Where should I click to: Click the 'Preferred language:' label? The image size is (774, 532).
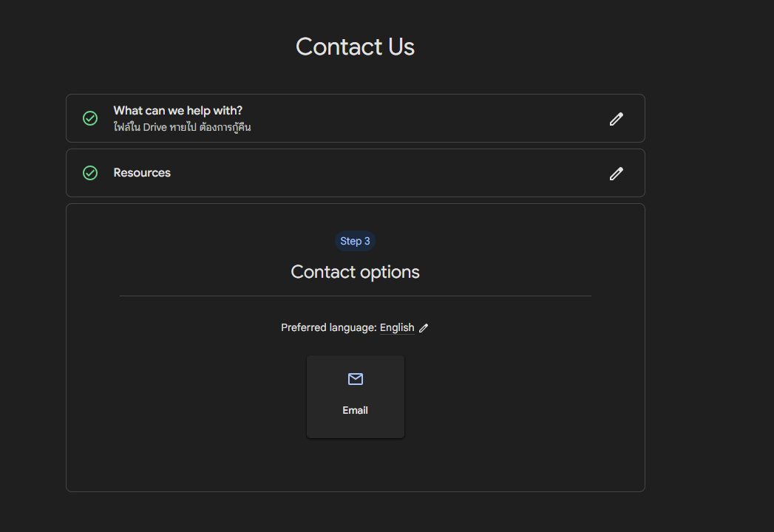click(329, 327)
